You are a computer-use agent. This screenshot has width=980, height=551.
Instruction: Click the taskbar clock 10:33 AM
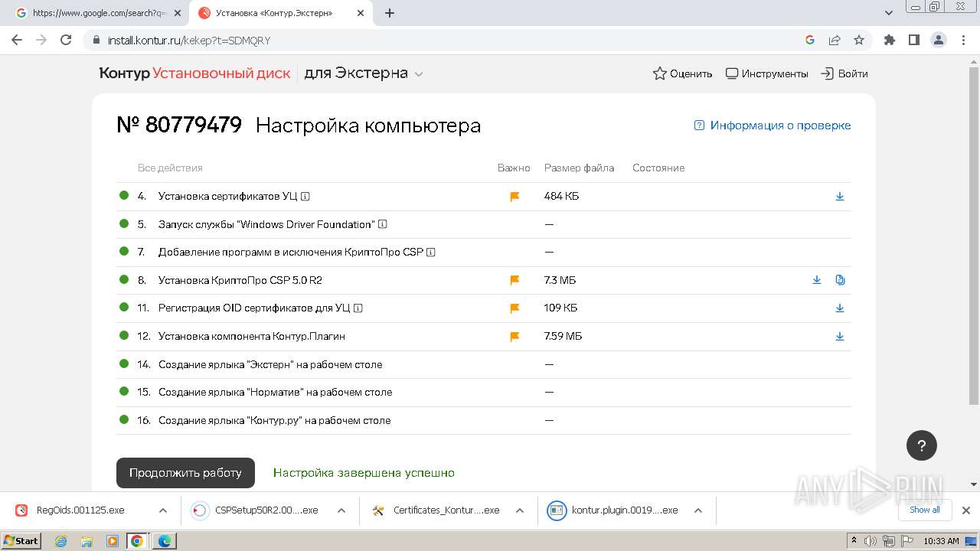point(941,541)
